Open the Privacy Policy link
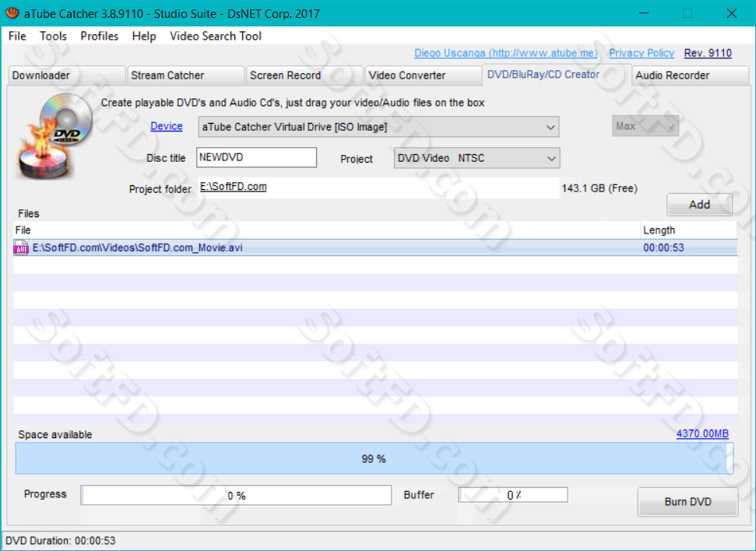 (x=642, y=53)
